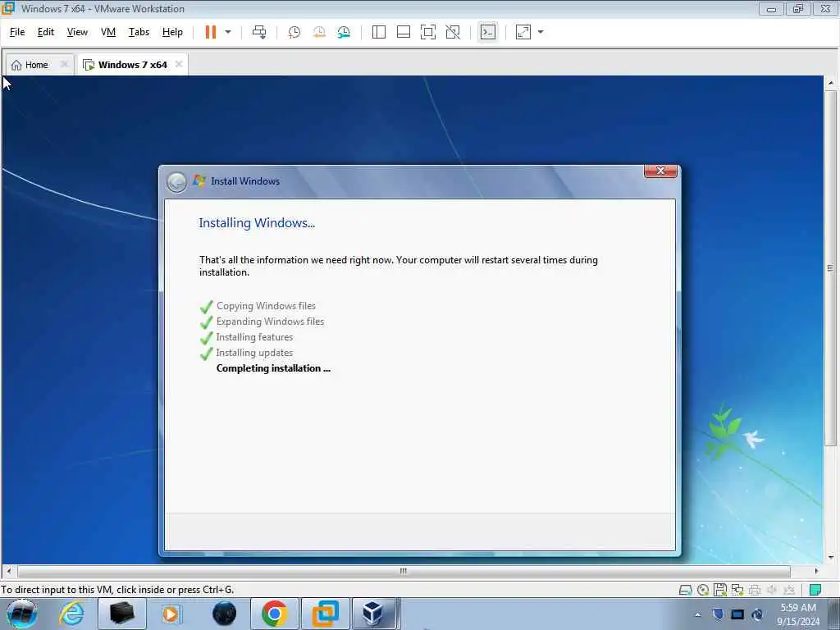Open the Edit menu
The image size is (840, 630).
46,32
